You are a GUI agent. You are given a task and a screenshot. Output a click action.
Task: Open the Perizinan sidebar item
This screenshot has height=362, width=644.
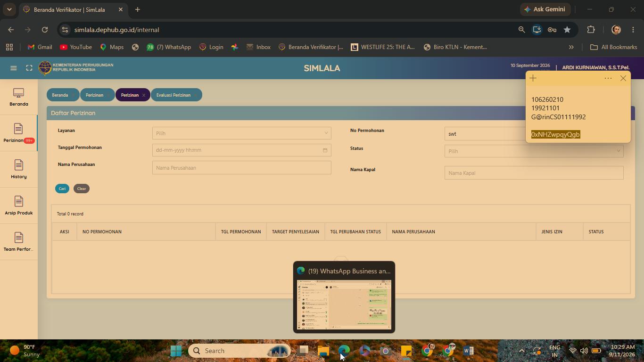18,133
